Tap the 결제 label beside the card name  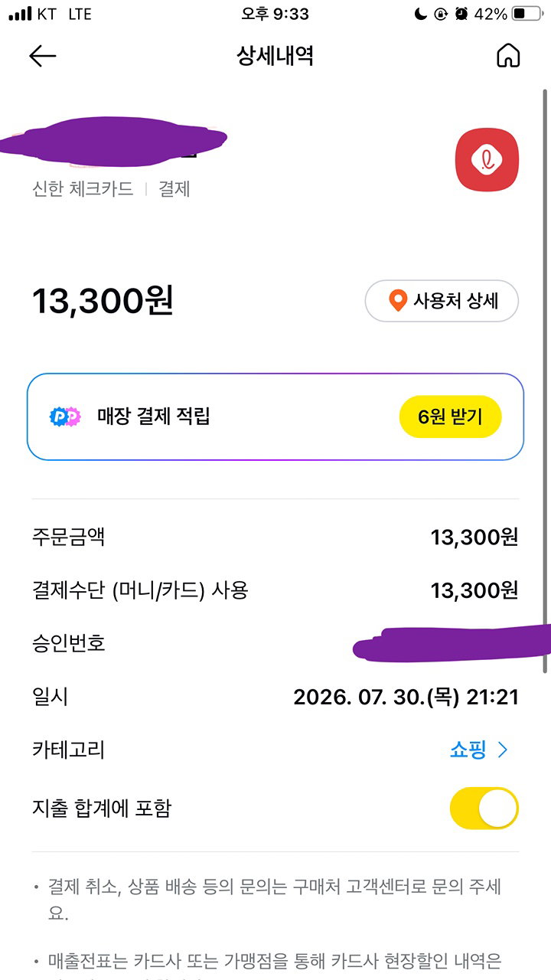(174, 189)
